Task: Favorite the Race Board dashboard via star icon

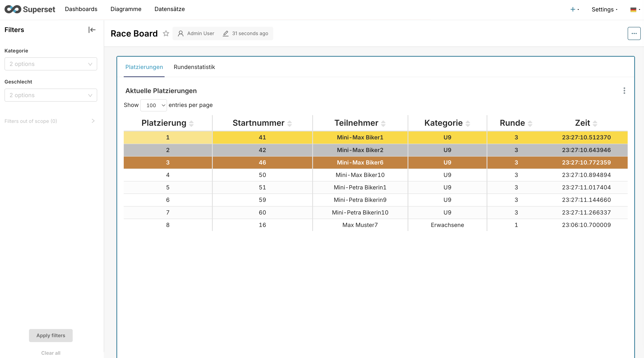Action: coord(166,33)
